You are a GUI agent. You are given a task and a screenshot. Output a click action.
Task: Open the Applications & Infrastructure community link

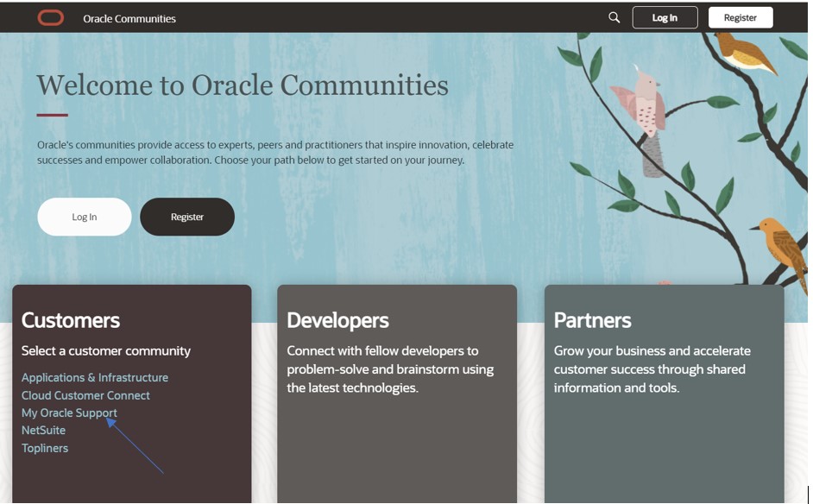pos(95,377)
